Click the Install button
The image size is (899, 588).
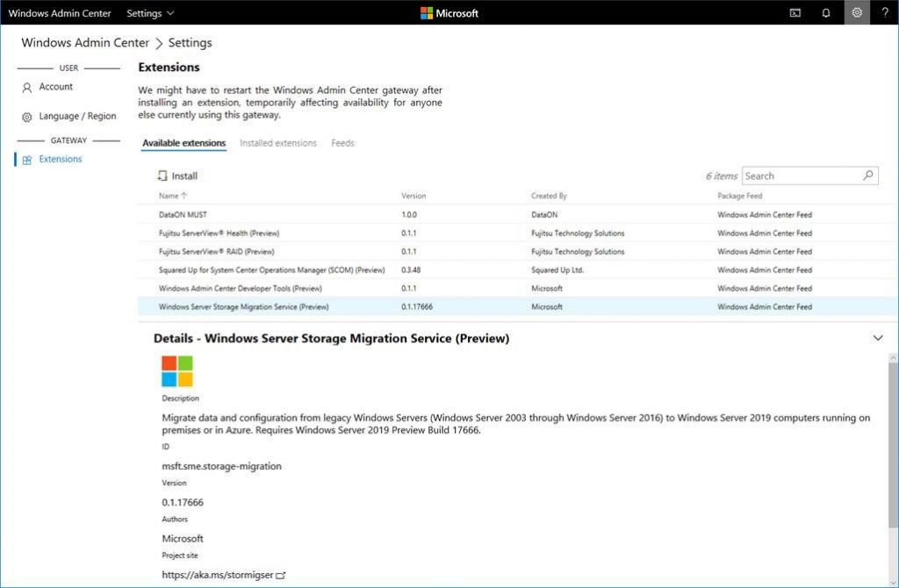177,176
